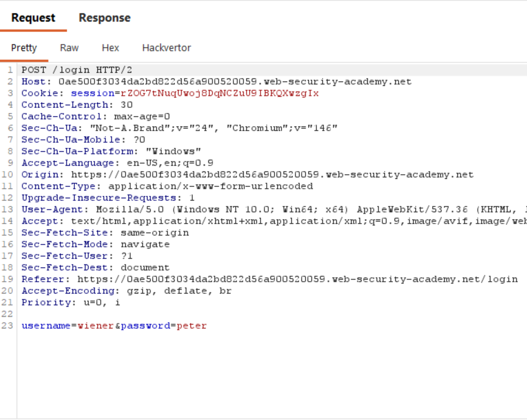Screen dimensions: 527x420
Task: Switch to the Hackvertor tab
Action: point(167,48)
